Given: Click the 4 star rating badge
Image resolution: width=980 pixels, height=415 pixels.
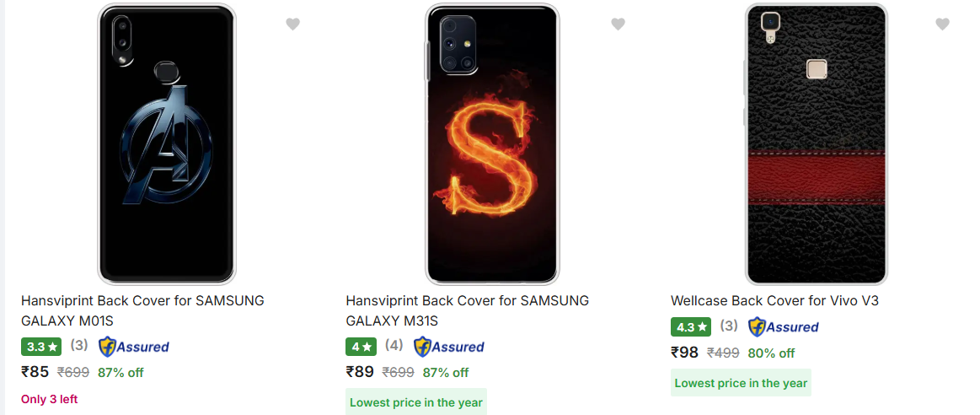Looking at the screenshot, I should [x=361, y=346].
